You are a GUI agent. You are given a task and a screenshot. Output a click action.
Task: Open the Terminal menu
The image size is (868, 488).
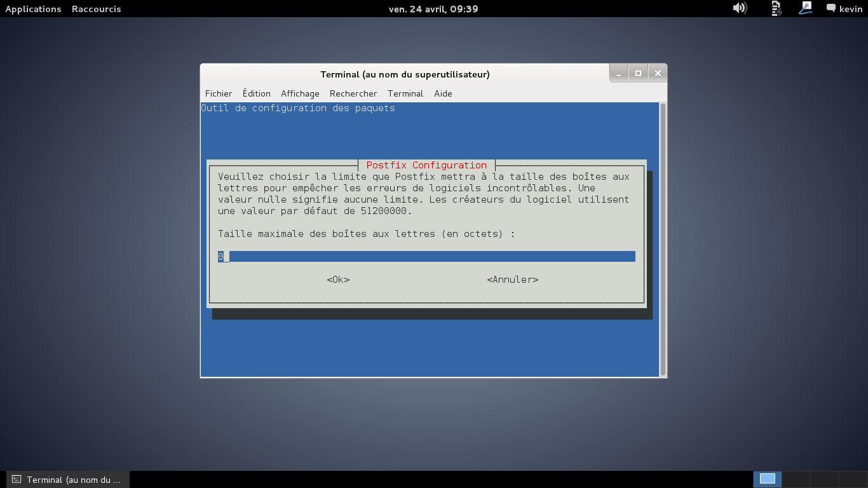[405, 93]
